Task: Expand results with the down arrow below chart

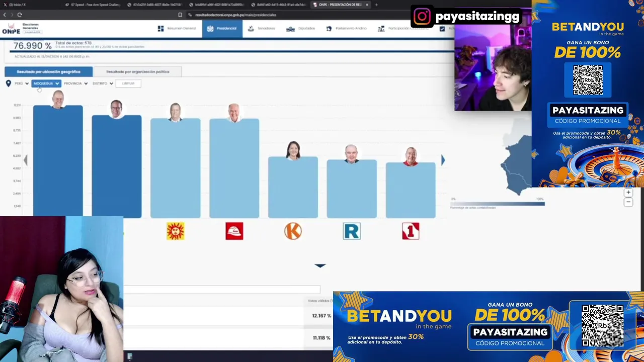Action: point(320,265)
